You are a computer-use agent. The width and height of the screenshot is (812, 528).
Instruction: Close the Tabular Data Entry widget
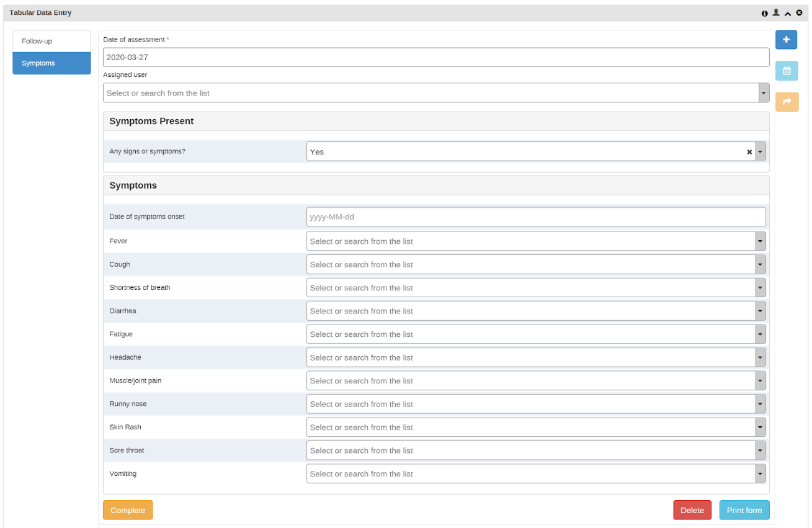tap(799, 12)
